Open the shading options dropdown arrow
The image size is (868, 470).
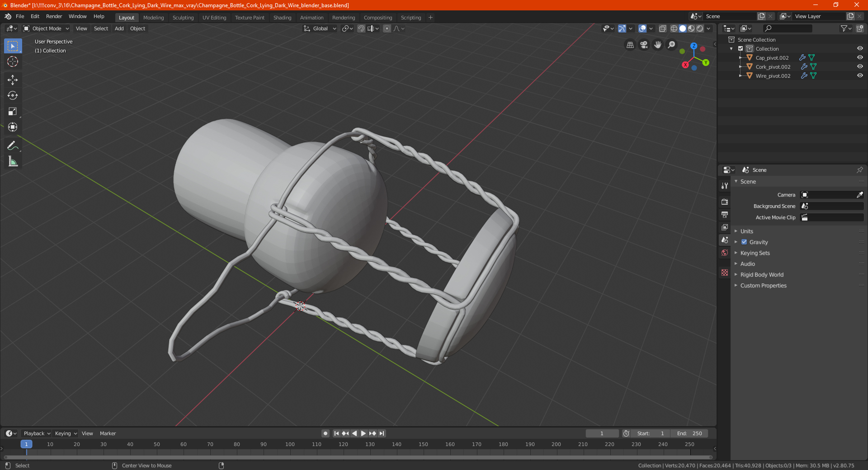point(708,28)
